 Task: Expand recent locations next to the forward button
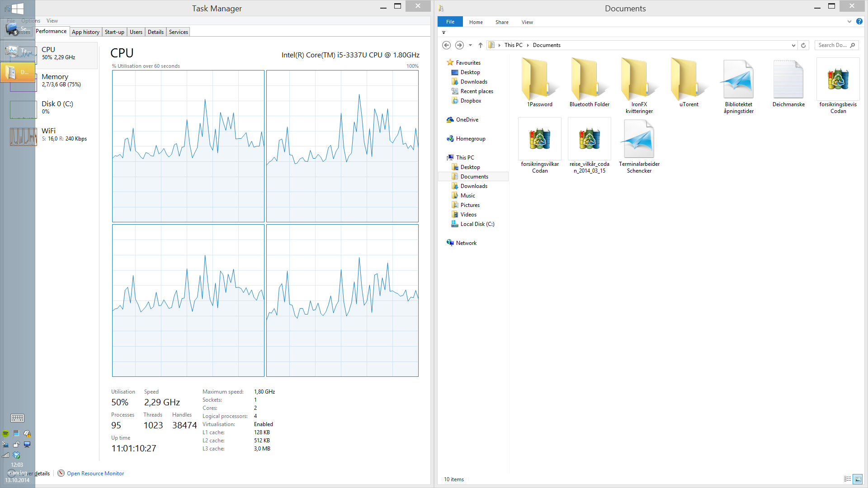470,45
